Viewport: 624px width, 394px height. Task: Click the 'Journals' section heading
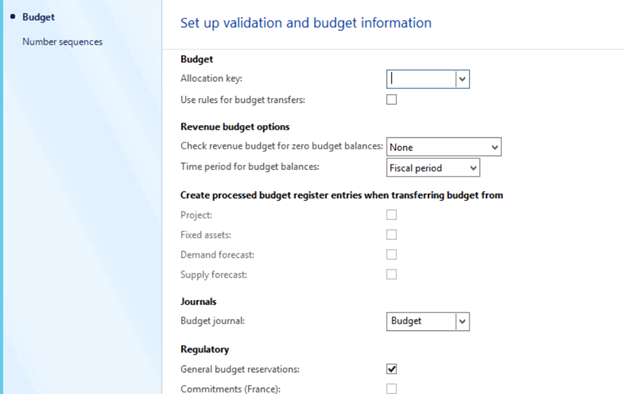[x=198, y=302]
